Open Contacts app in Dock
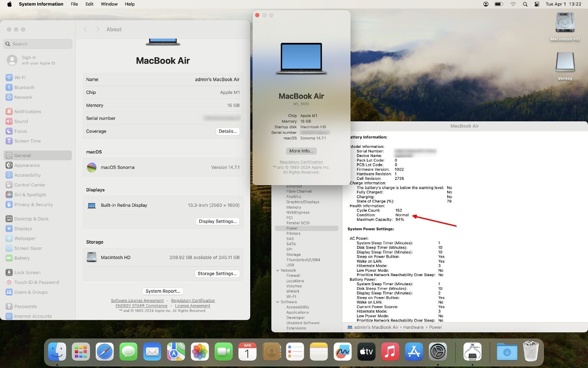Screen dimensions: 588x368 tap(271, 352)
